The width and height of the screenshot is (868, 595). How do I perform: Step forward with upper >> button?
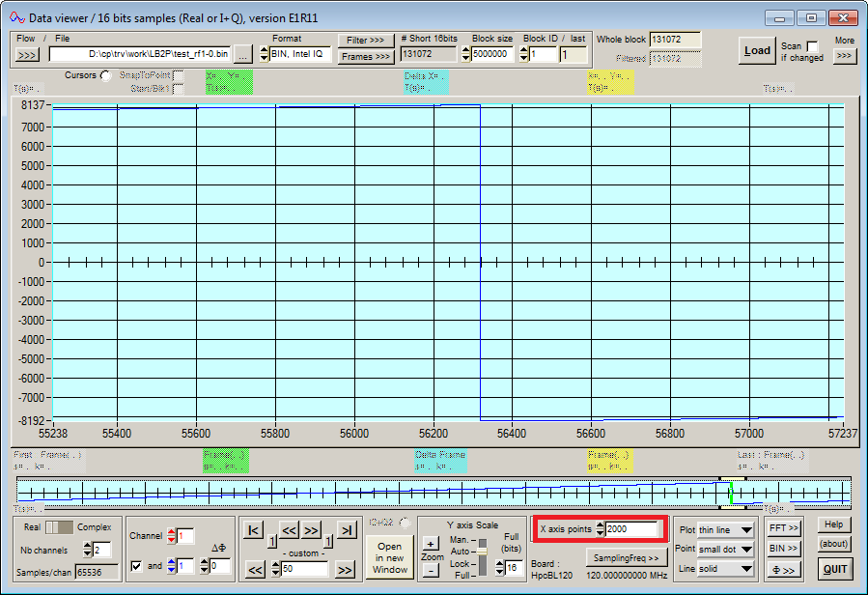tap(311, 530)
